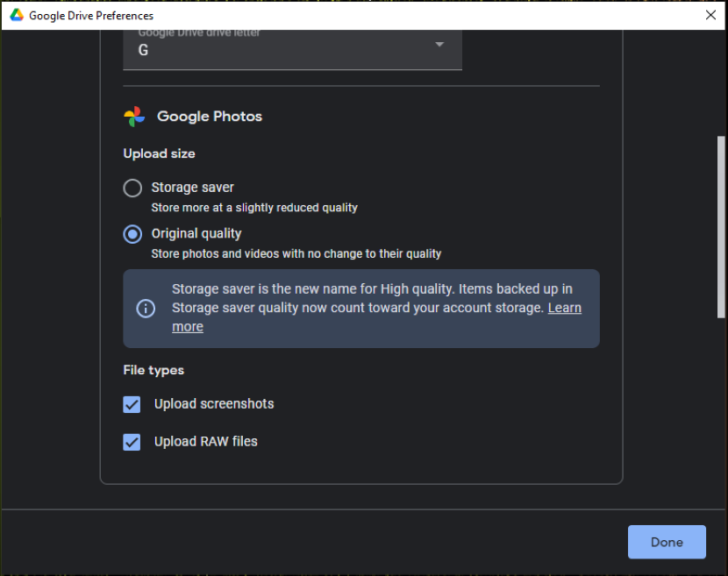
Task: Click the Done button
Action: coord(667,542)
